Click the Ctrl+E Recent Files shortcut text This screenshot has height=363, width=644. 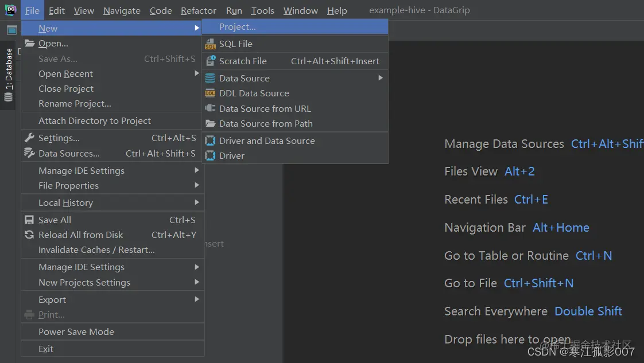[531, 200]
